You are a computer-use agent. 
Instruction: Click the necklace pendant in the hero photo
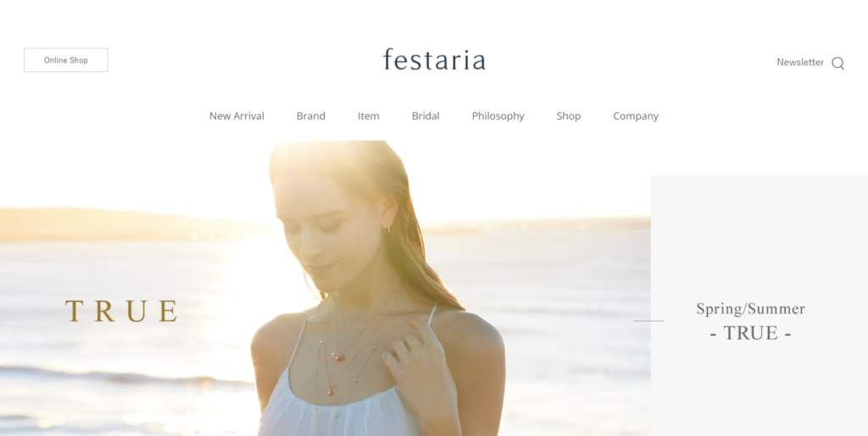coord(337,356)
